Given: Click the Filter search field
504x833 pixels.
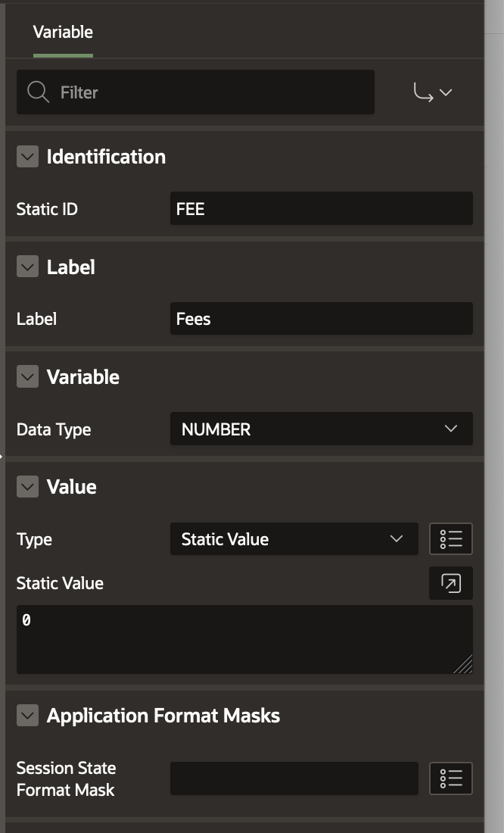Looking at the screenshot, I should pyautogui.click(x=204, y=92).
